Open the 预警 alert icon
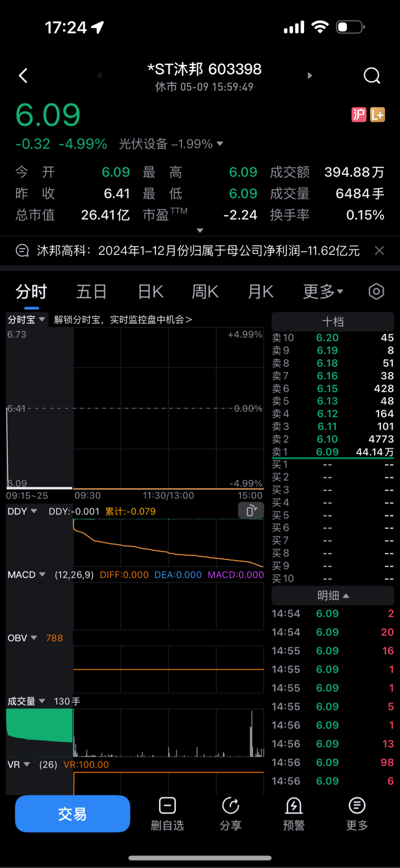Image resolution: width=400 pixels, height=868 pixels. [x=294, y=805]
